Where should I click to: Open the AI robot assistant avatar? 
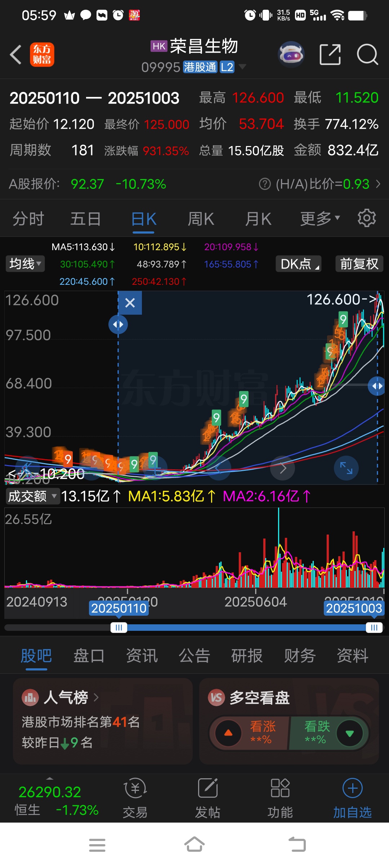(291, 54)
